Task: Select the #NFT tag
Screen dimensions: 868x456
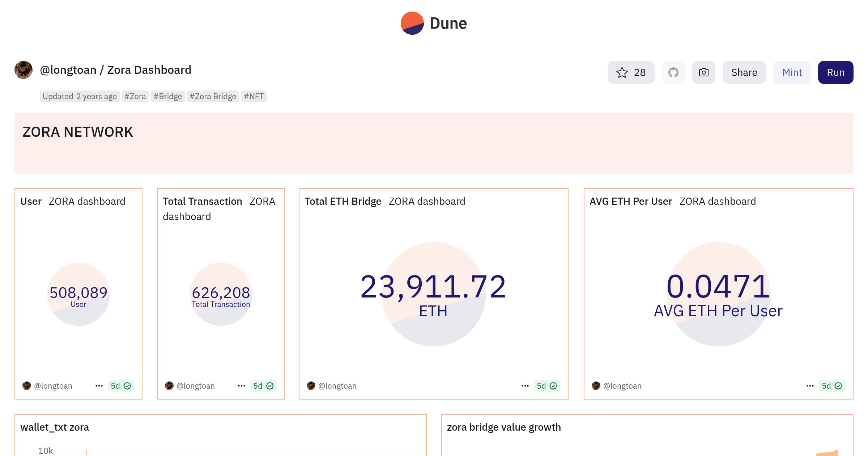Action: tap(254, 96)
